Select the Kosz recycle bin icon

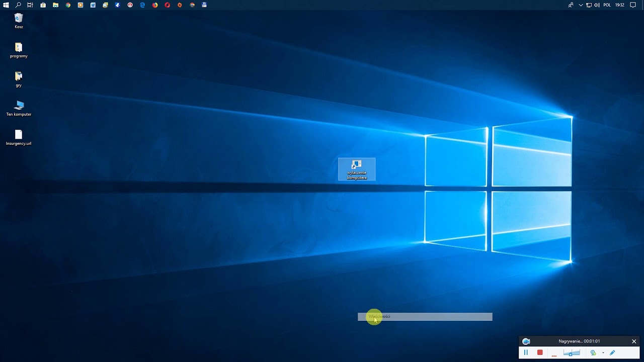[19, 21]
